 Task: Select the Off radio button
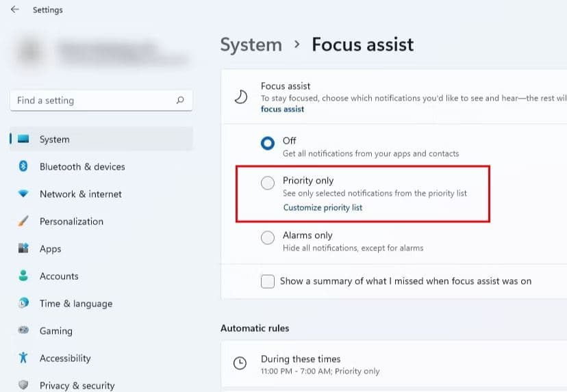pos(268,143)
